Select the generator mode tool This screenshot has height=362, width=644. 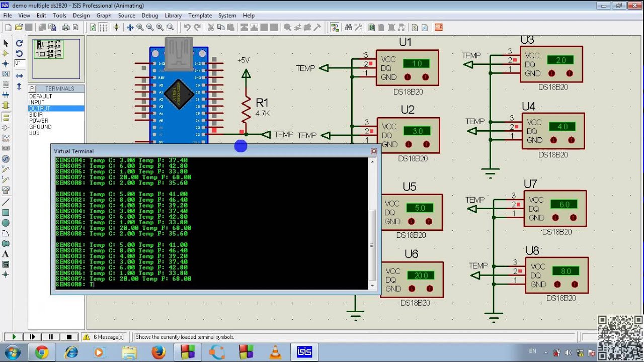coord(6,158)
